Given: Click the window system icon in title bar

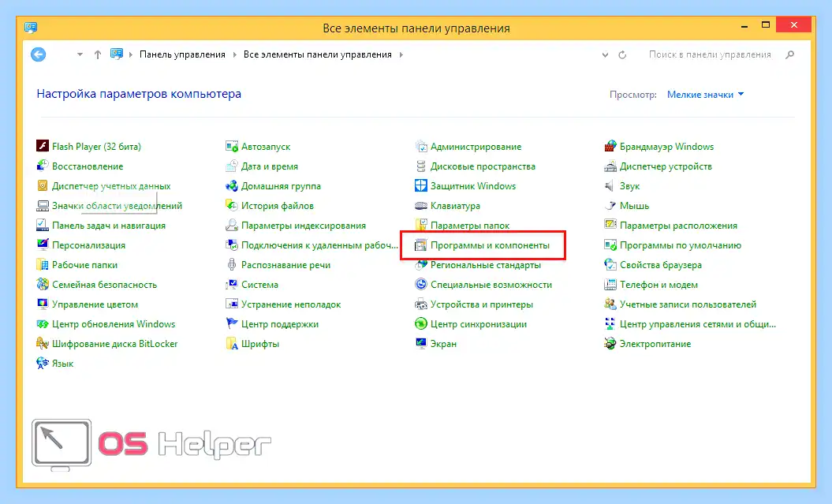Looking at the screenshot, I should 31,27.
